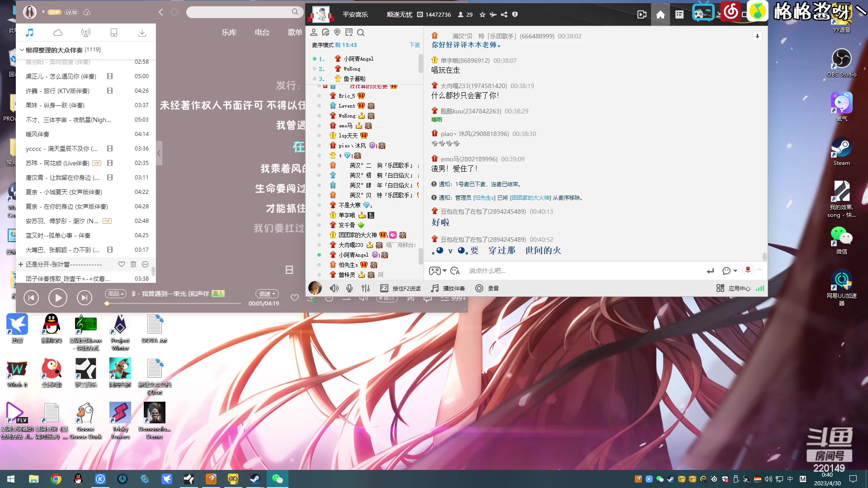
Task: Add 还是分开-张叶蕾 with plus icon
Action: coord(21,264)
